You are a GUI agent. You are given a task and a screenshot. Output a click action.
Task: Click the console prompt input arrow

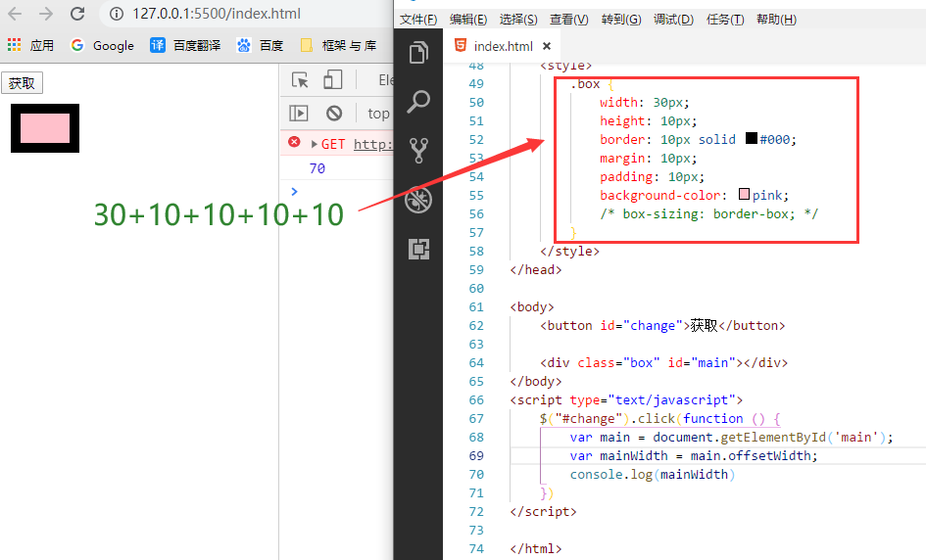point(294,191)
